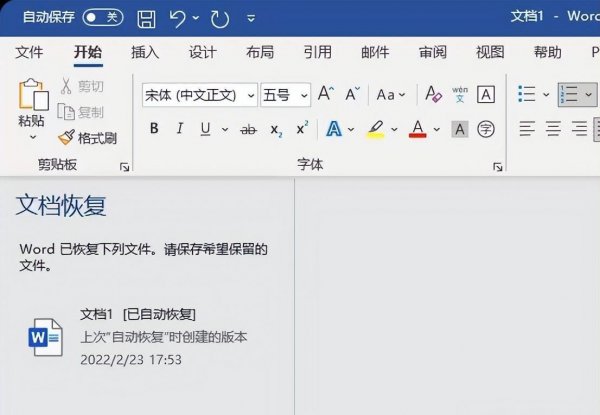Image resolution: width=600 pixels, height=415 pixels.
Task: Click the 剪切 scissors button
Action: 82,86
